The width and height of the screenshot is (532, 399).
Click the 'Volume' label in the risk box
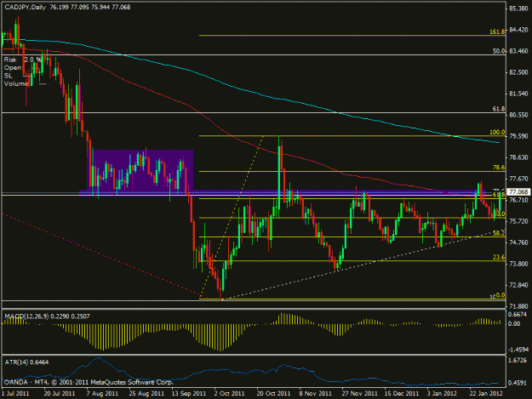pos(15,83)
